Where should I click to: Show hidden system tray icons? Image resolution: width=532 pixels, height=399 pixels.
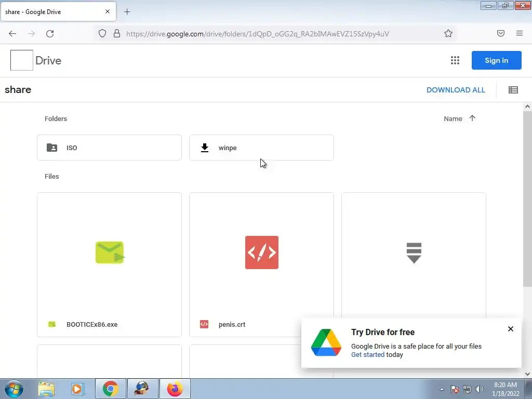(442, 389)
